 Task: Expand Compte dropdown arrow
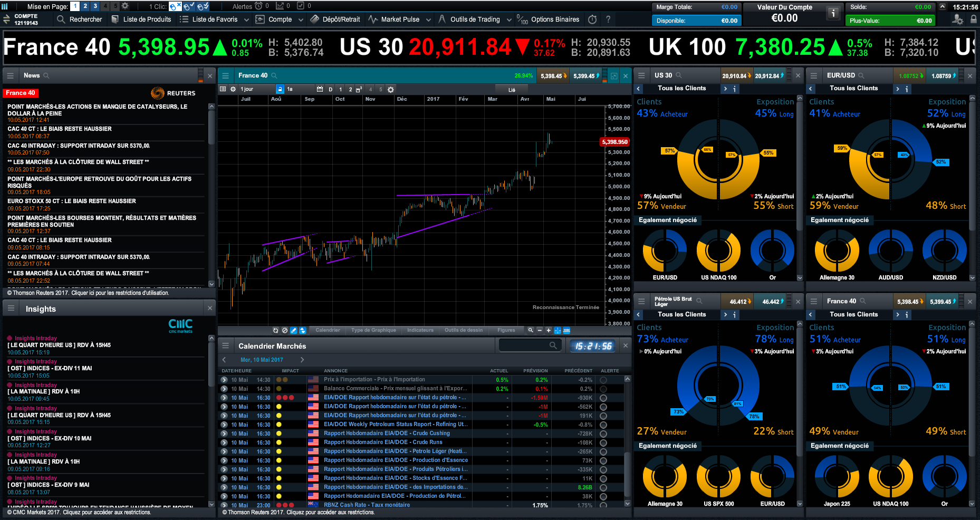point(301,20)
